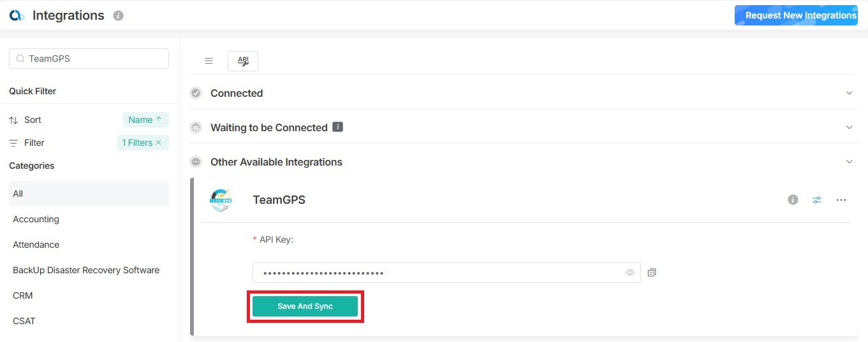Copy the API key with copy icon
This screenshot has width=868, height=342.
tap(652, 273)
